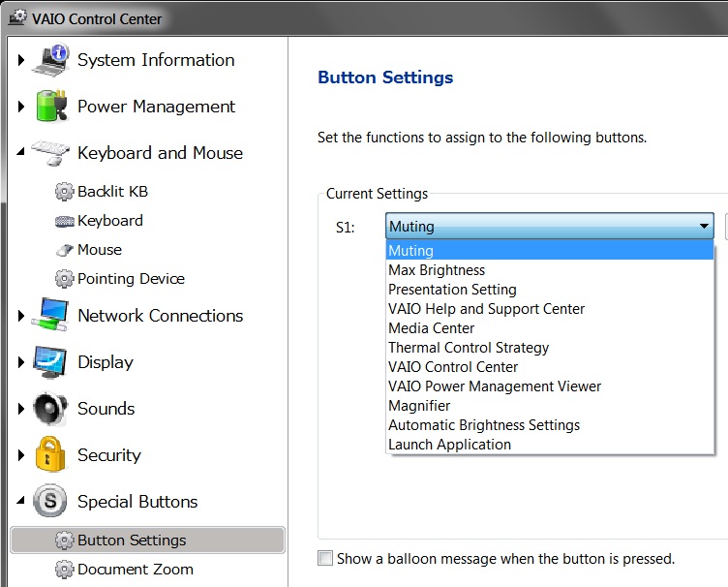This screenshot has height=587, width=728.
Task: Select Media Center option
Action: point(550,327)
